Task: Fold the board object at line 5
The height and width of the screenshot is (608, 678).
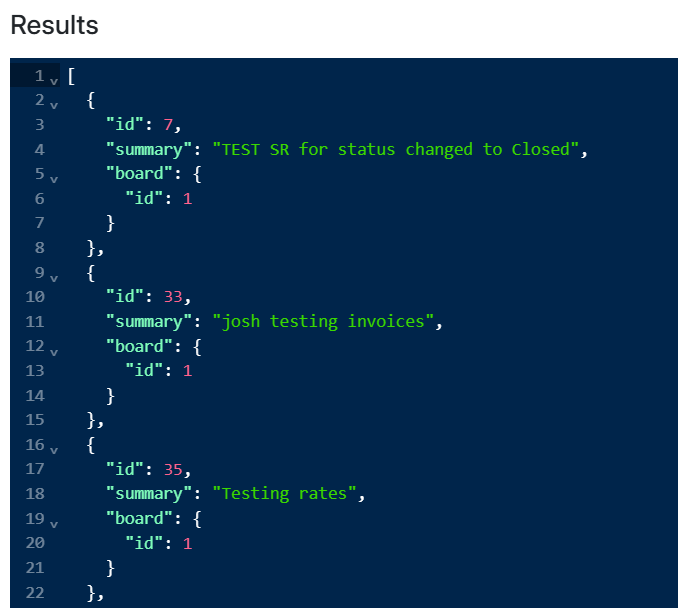Action: (x=54, y=178)
